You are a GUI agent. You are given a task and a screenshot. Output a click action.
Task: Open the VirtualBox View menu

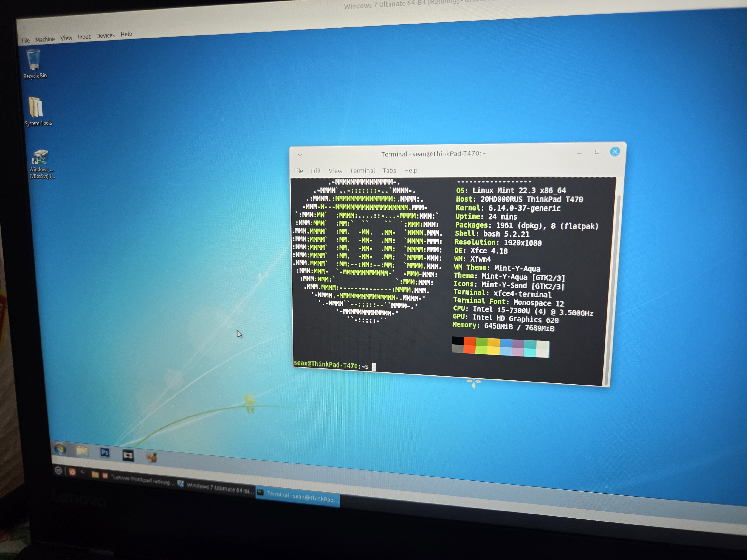66,38
